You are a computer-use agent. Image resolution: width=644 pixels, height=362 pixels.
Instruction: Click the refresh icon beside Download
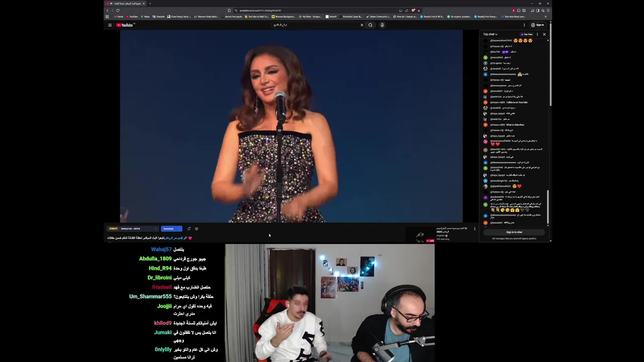click(189, 229)
